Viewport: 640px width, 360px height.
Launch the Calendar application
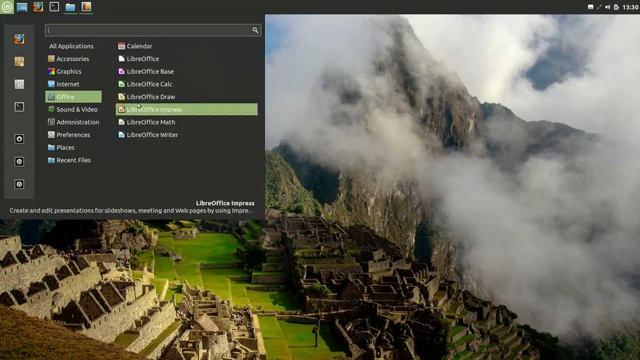[x=135, y=46]
